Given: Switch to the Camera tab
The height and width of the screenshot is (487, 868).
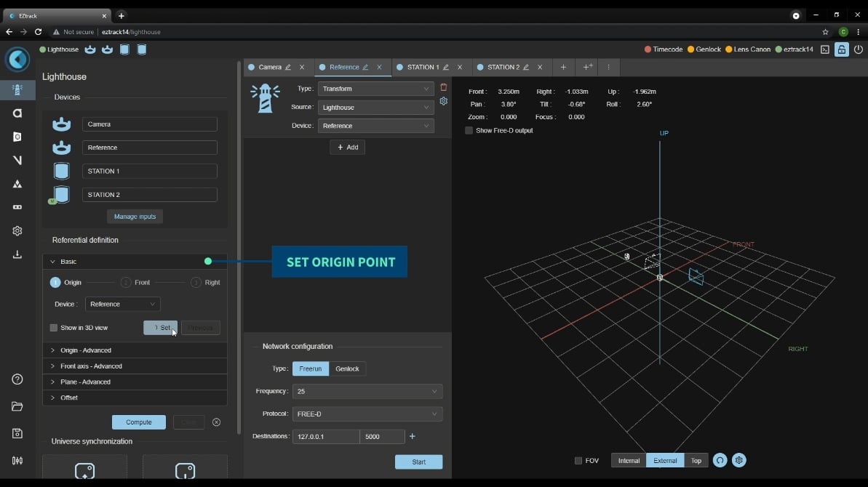Looking at the screenshot, I should [x=269, y=68].
